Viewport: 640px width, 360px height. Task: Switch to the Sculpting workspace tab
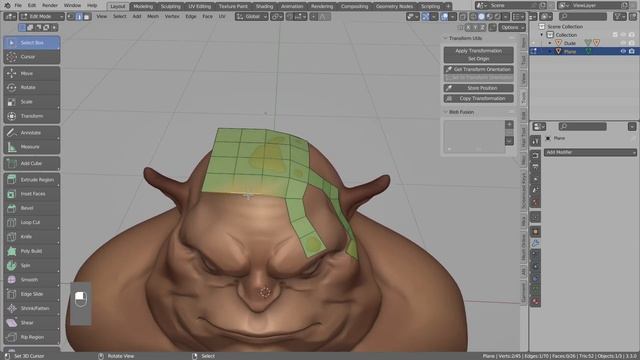pos(170,6)
